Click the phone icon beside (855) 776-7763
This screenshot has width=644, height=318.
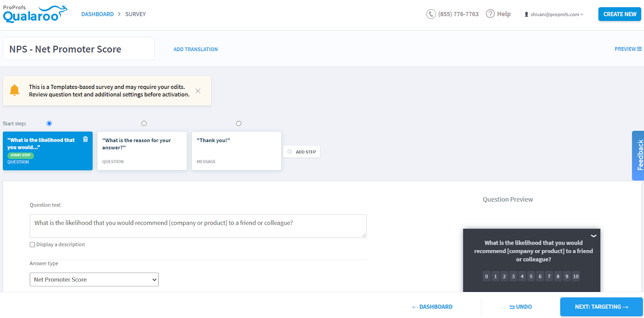point(431,14)
